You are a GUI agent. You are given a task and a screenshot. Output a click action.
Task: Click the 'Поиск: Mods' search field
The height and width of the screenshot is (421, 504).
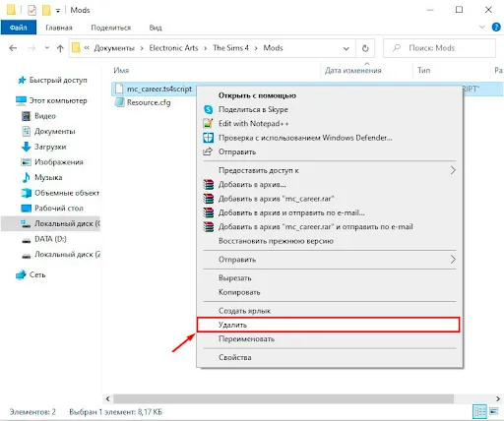pos(439,48)
